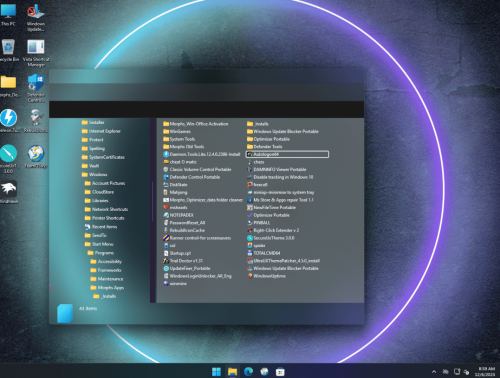Select the Network Shortcuts tree folder
Viewport: 500px width, 378px height.
tap(106, 209)
